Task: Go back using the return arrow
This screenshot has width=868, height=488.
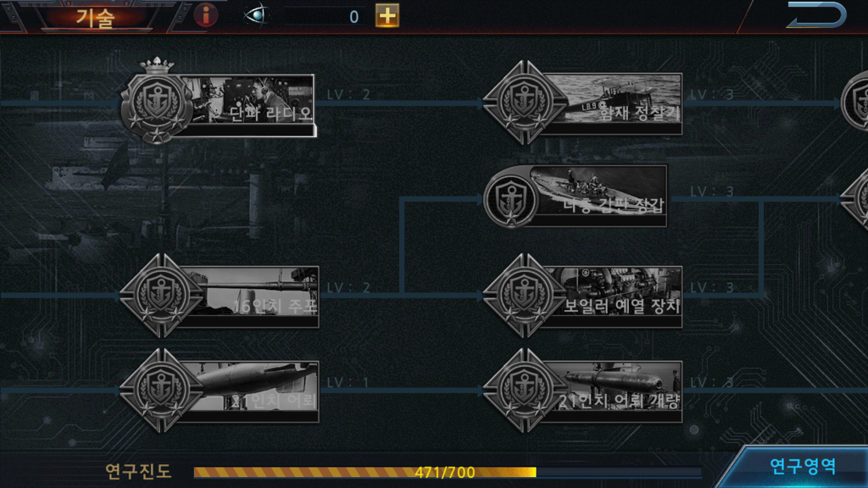Action: [816, 15]
